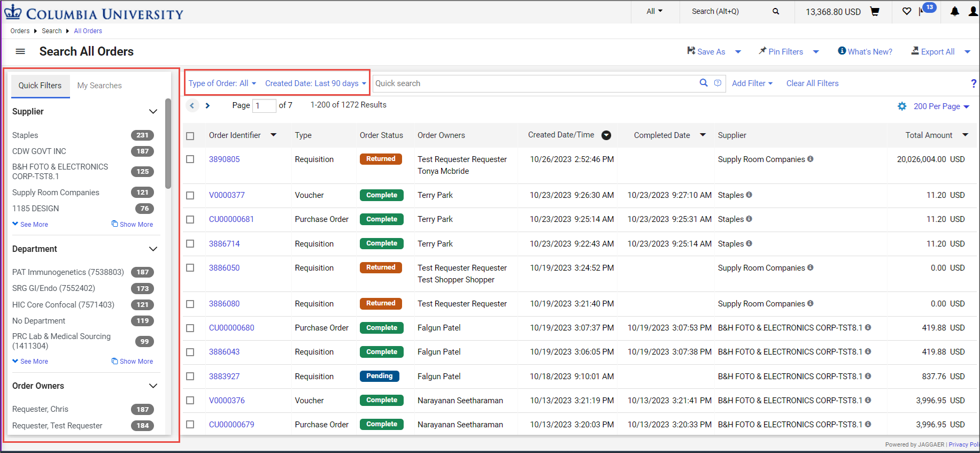Click info icon next to Supply Room Companies for 3890805
Viewport: 980px width, 453px height.
coord(811,159)
